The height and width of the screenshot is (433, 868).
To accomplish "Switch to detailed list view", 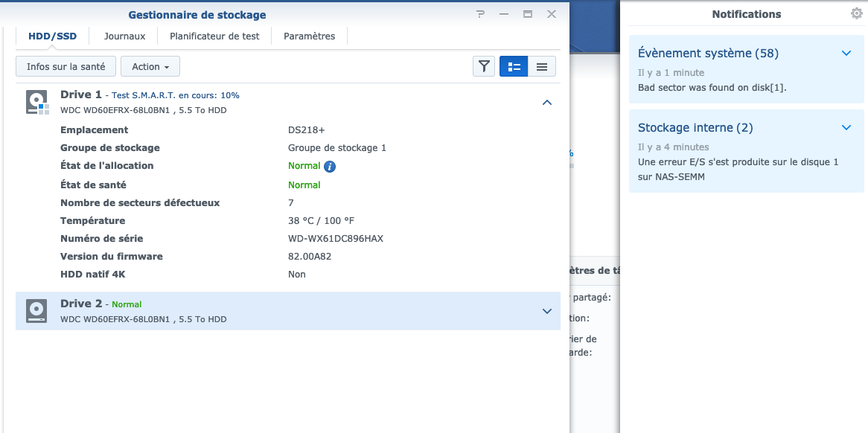I will pyautogui.click(x=514, y=66).
